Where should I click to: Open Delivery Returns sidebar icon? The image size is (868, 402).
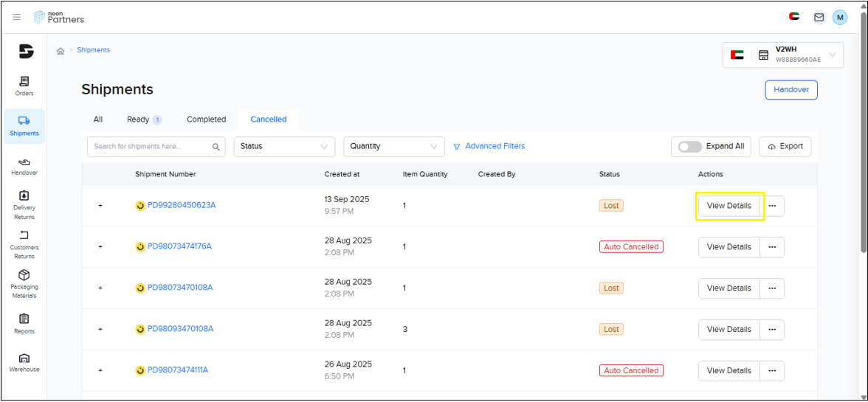pos(24,204)
